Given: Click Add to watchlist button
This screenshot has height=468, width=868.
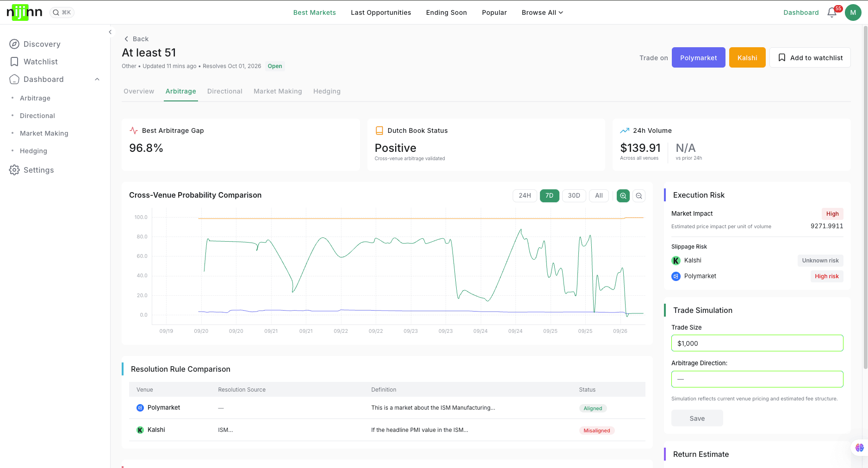Looking at the screenshot, I should click(810, 57).
